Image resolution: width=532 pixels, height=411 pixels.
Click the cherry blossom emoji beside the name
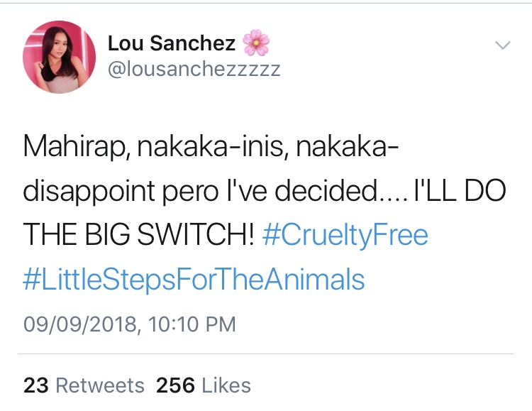(x=255, y=44)
